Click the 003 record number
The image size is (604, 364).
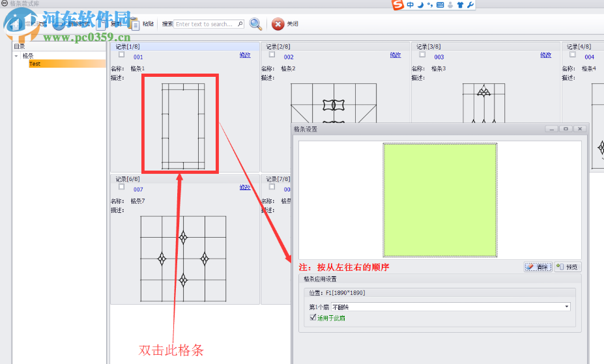pyautogui.click(x=439, y=57)
